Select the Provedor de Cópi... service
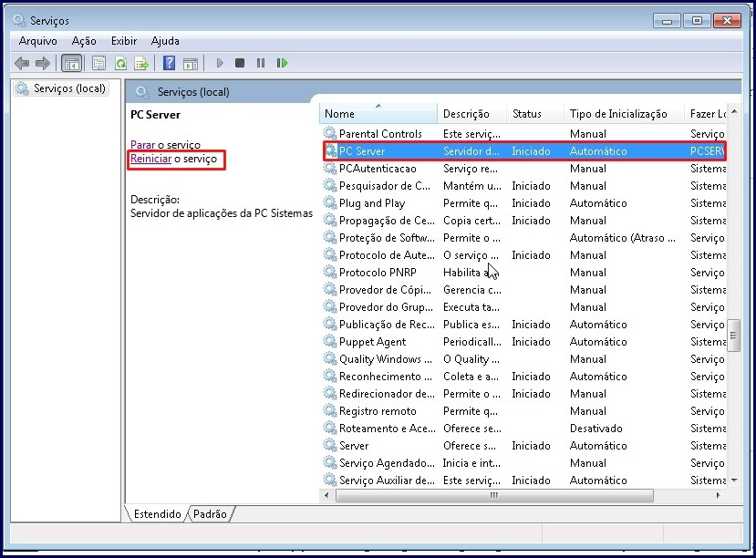Viewport: 756px width, 558px height. pyautogui.click(x=523, y=290)
